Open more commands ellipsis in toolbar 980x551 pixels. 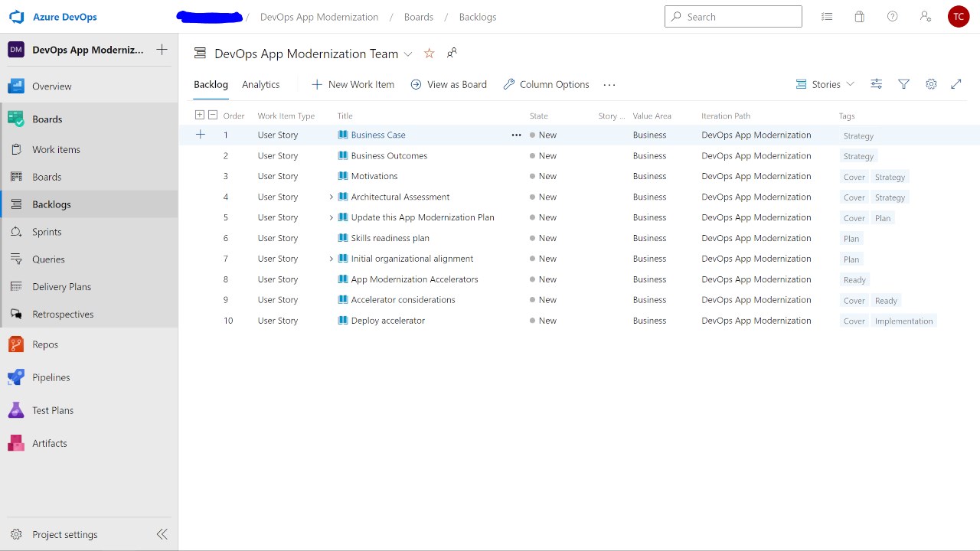click(x=609, y=85)
